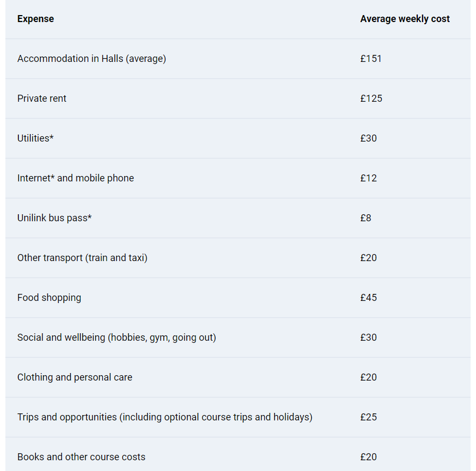Click the £125 private rent cost
The height and width of the screenshot is (471, 476).
(x=371, y=99)
